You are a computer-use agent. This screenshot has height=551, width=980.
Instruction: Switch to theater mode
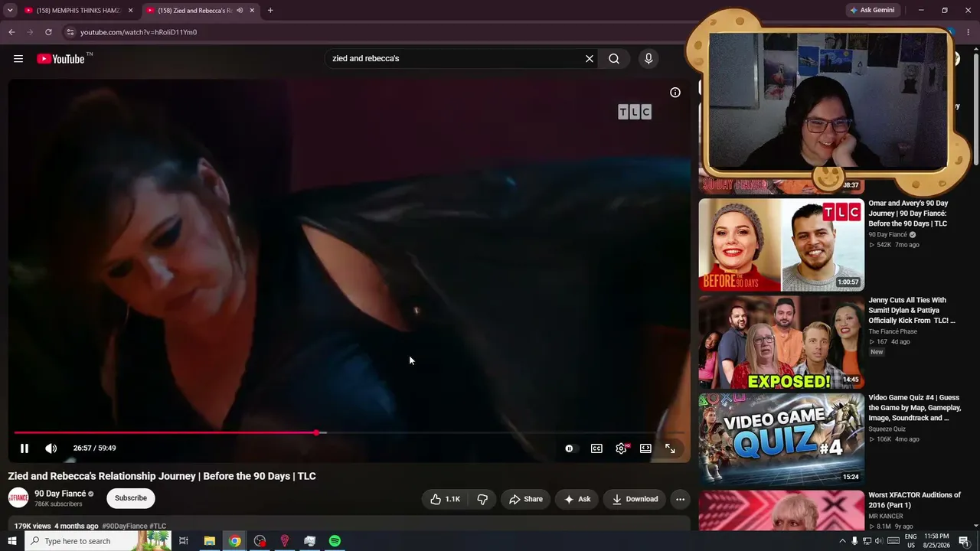pos(645,448)
